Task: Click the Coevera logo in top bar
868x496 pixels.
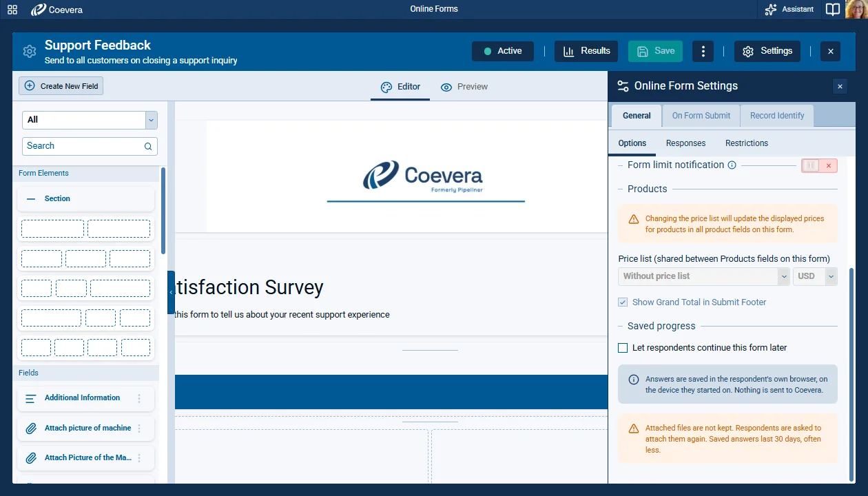Action: click(x=57, y=10)
